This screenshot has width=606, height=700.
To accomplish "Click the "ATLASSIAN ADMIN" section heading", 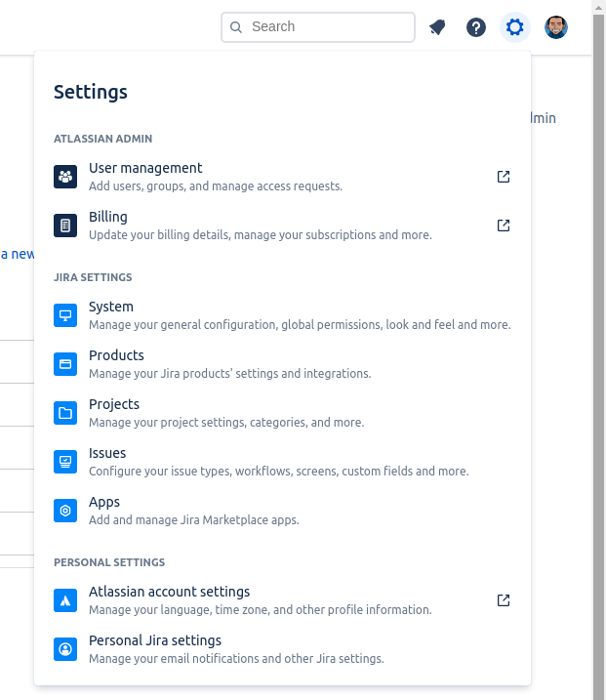I will tap(102, 139).
